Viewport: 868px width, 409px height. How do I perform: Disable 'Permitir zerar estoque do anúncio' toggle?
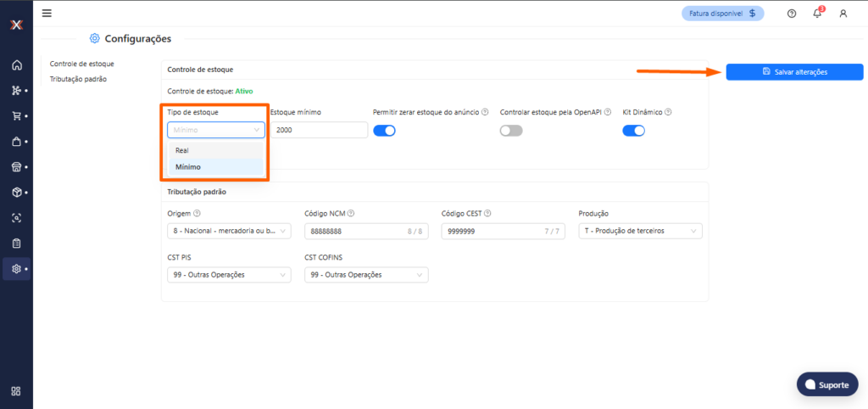tap(385, 130)
